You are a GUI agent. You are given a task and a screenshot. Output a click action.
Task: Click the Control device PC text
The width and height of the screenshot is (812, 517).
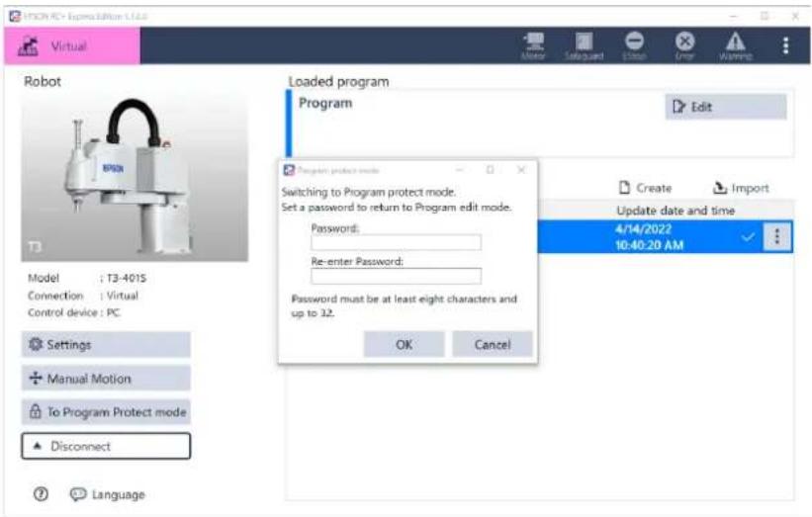pos(74,312)
